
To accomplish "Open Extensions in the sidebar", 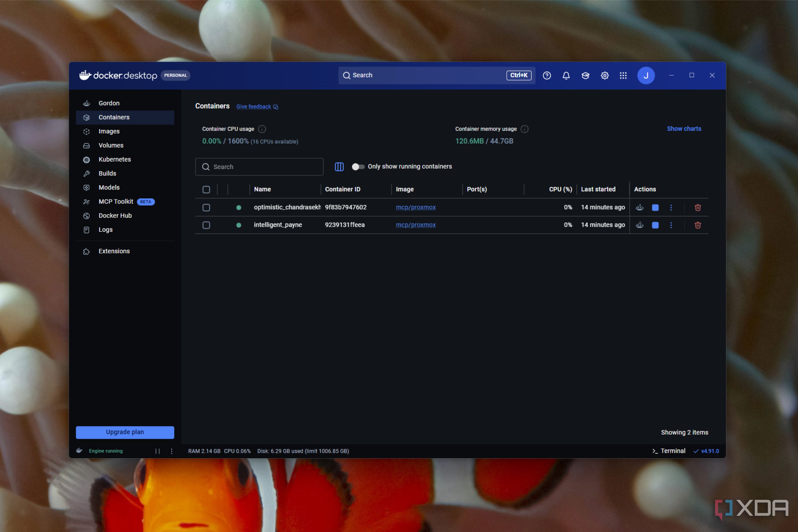I will click(x=125, y=251).
